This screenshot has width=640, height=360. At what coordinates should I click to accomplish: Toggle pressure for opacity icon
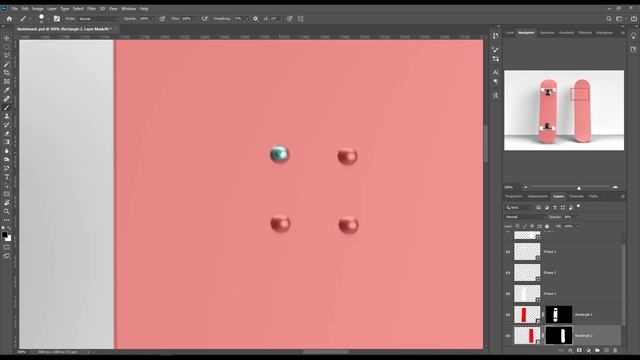(x=162, y=19)
